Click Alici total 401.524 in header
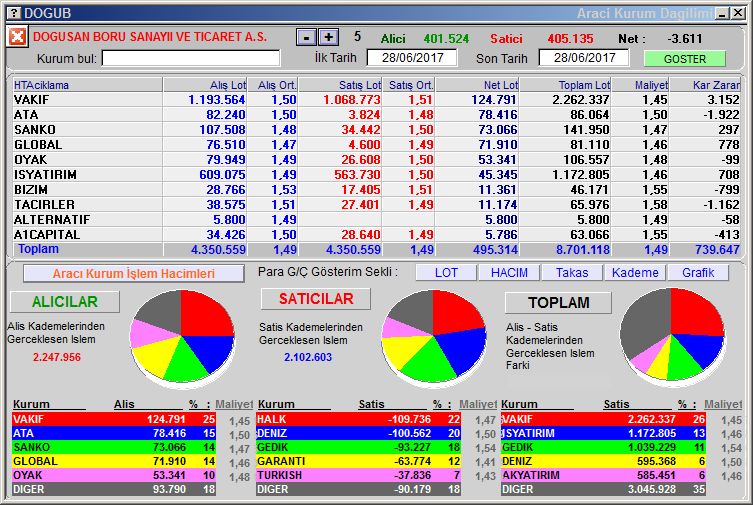753x505 pixels. click(446, 38)
